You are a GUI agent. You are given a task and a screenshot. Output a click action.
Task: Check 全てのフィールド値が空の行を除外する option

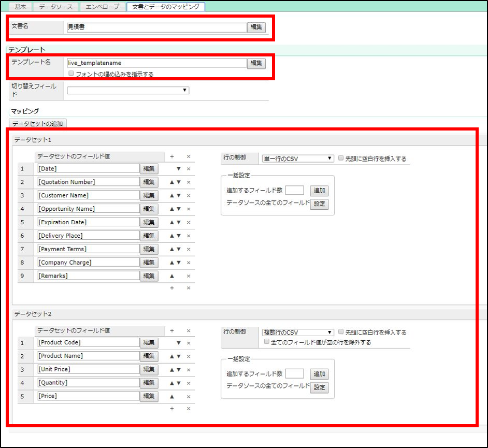point(267,342)
